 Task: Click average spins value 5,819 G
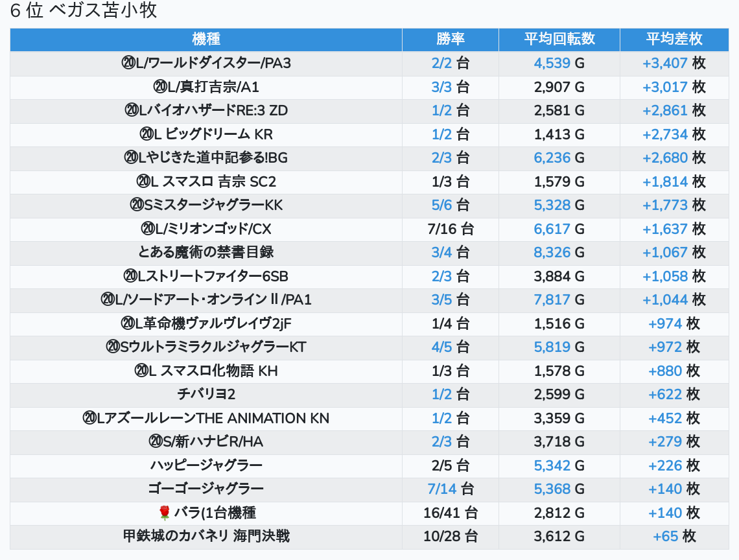(559, 347)
